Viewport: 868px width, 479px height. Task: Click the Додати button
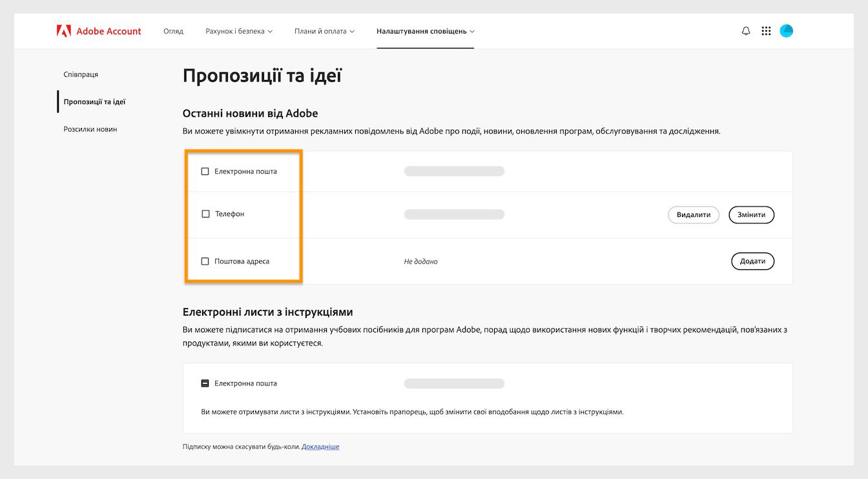click(x=752, y=261)
